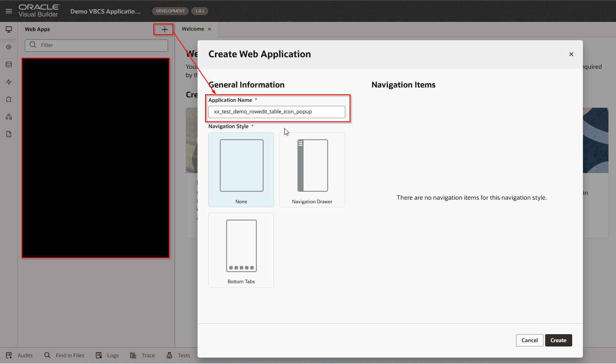
Task: Open the Business Objects database icon
Action: pyautogui.click(x=9, y=64)
